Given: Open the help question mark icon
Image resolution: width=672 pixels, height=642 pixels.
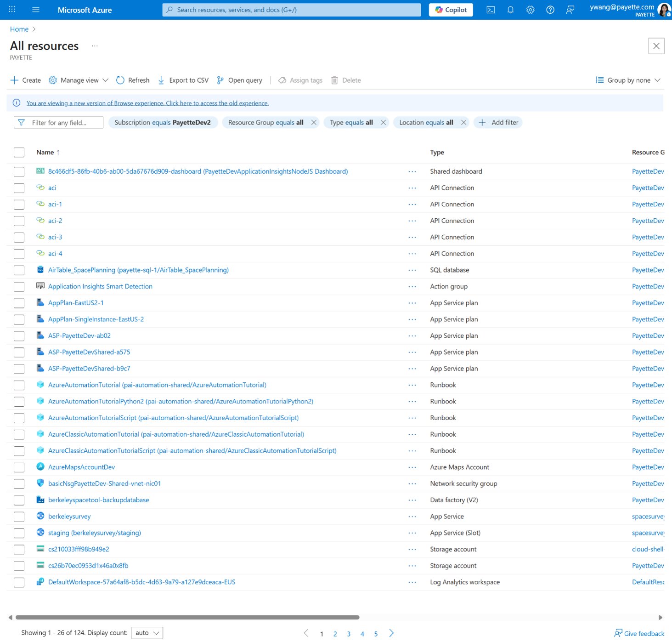Looking at the screenshot, I should click(x=550, y=10).
